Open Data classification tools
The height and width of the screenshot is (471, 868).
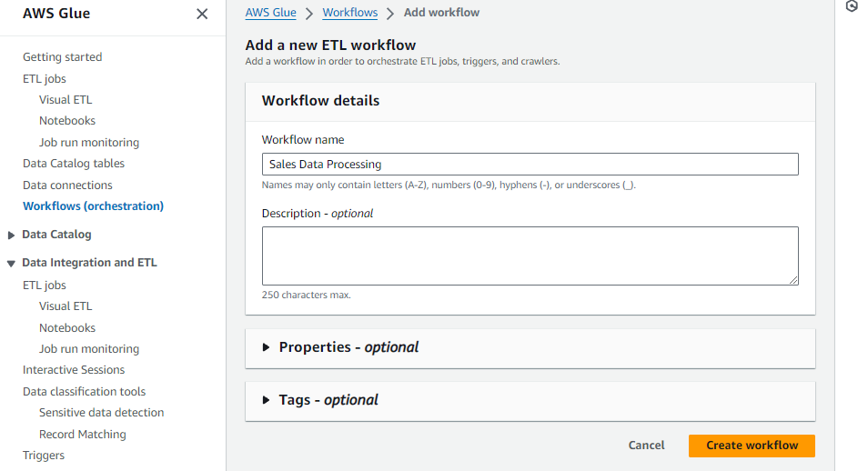pyautogui.click(x=84, y=392)
